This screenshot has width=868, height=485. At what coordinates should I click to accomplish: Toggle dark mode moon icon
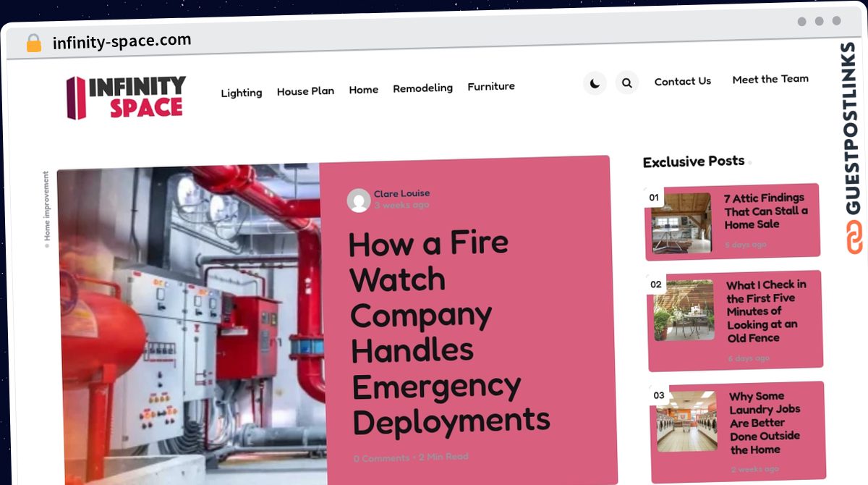(595, 83)
